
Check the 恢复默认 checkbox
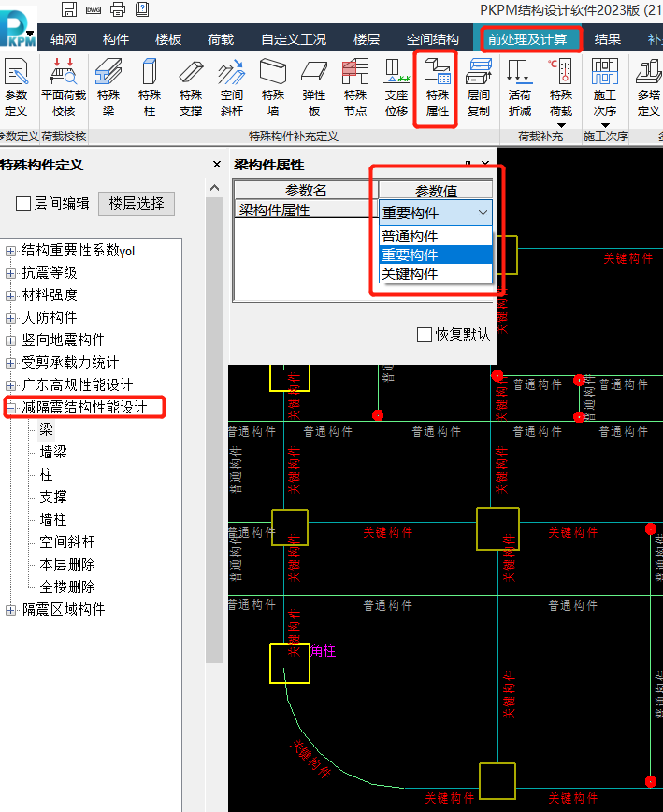coord(425,335)
